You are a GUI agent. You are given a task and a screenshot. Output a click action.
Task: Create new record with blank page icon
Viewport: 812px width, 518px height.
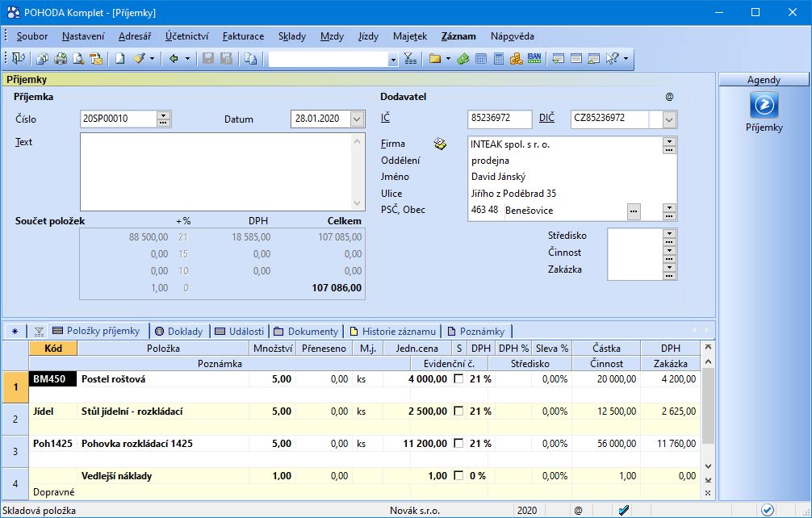pyautogui.click(x=120, y=58)
